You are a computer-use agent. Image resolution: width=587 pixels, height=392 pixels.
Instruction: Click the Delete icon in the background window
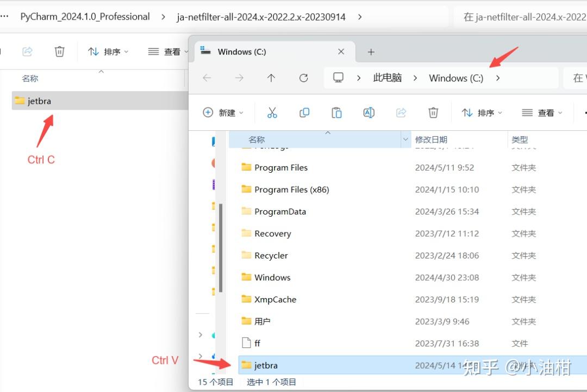point(60,51)
